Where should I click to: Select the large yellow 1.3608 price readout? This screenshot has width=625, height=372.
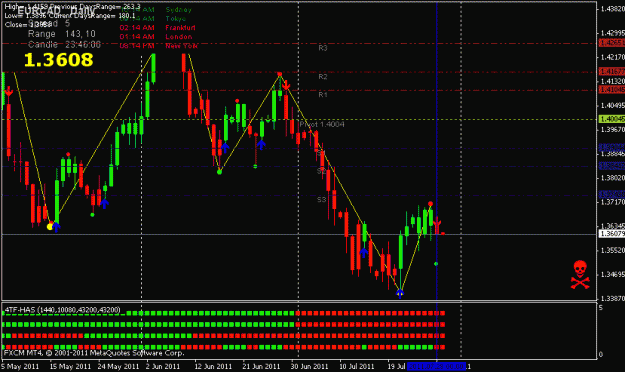click(x=59, y=60)
